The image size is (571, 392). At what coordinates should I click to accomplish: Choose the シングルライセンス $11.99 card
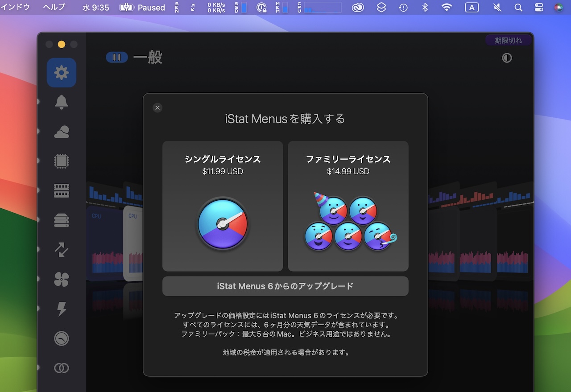223,206
